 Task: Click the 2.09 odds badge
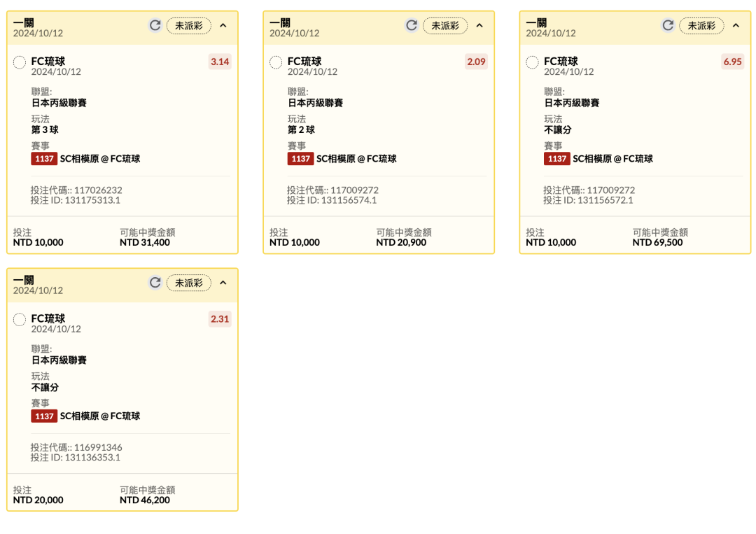[477, 62]
